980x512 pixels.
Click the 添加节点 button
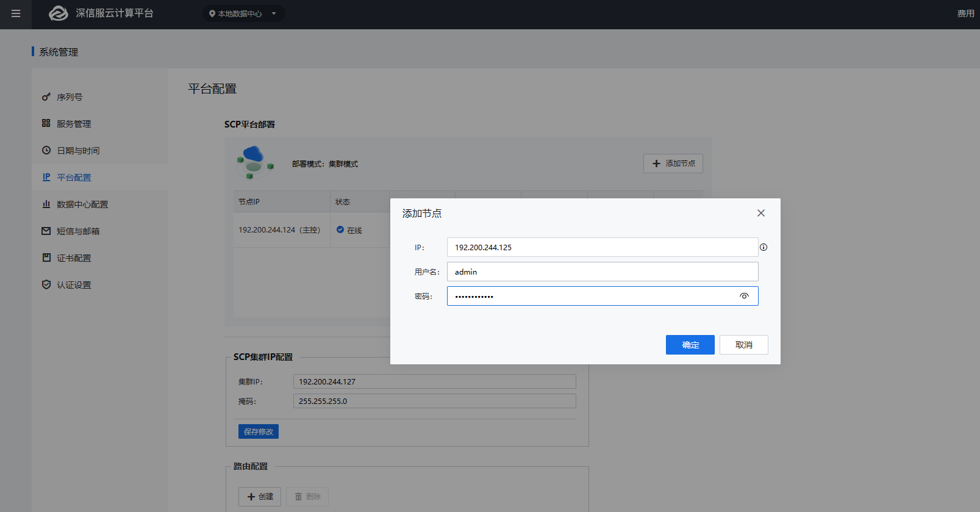(x=673, y=164)
